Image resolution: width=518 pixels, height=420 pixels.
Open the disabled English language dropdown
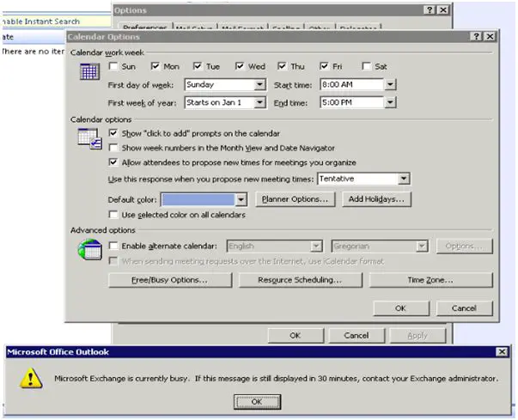[x=316, y=247]
